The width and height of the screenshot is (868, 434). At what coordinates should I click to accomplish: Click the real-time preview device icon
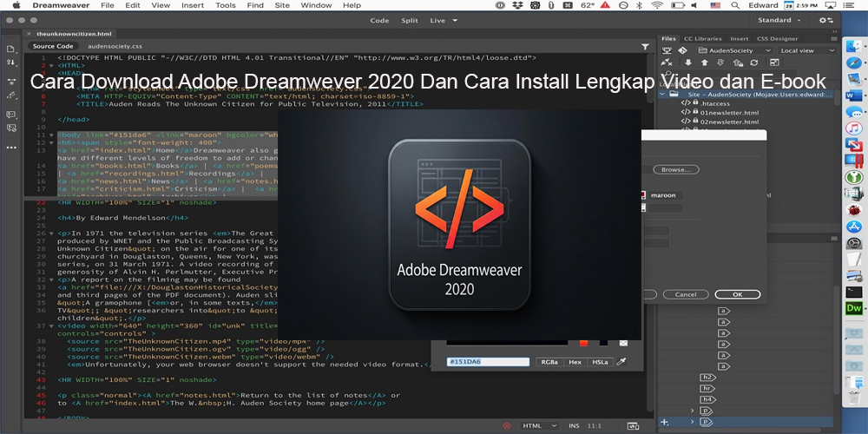633,425
